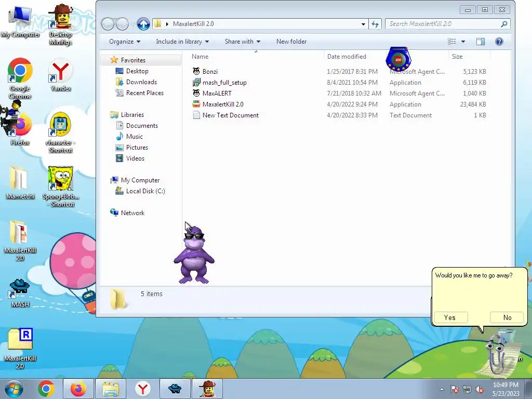This screenshot has width=532, height=399.
Task: Click the Windows Start orb
Action: (14, 389)
